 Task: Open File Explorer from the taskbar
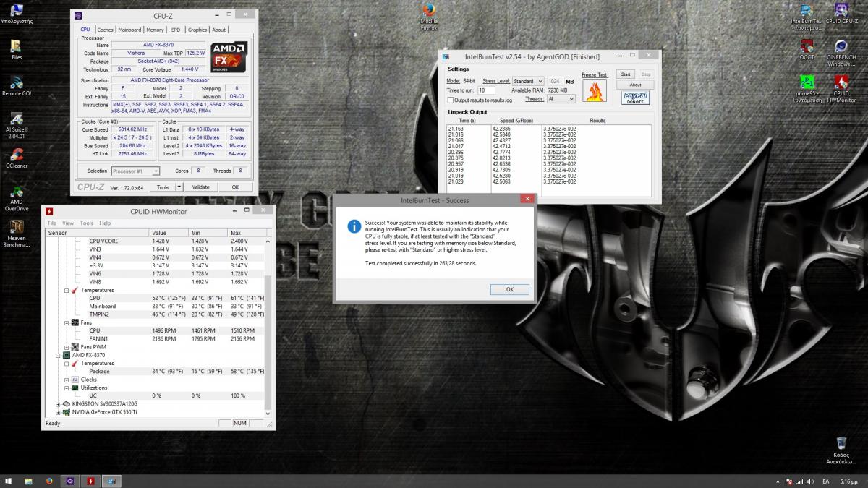tap(29, 480)
